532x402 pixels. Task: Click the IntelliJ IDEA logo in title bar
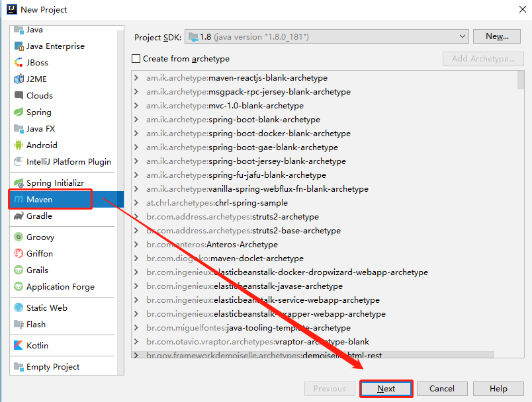coord(12,9)
